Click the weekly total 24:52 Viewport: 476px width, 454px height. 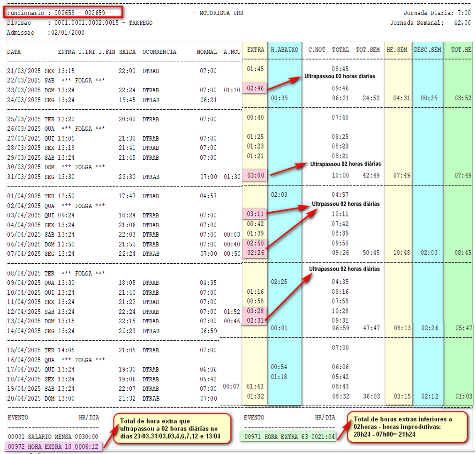(371, 98)
